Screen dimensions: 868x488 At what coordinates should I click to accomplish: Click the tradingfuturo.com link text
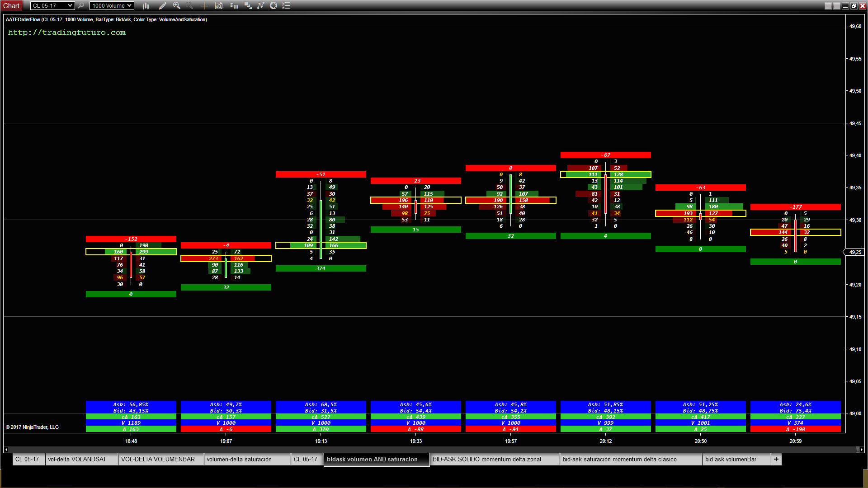pyautogui.click(x=67, y=33)
